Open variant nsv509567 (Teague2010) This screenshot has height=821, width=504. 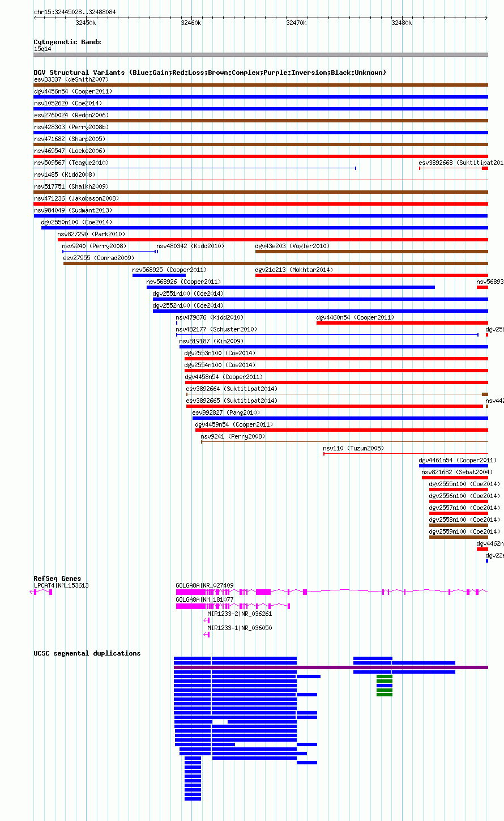coord(71,163)
